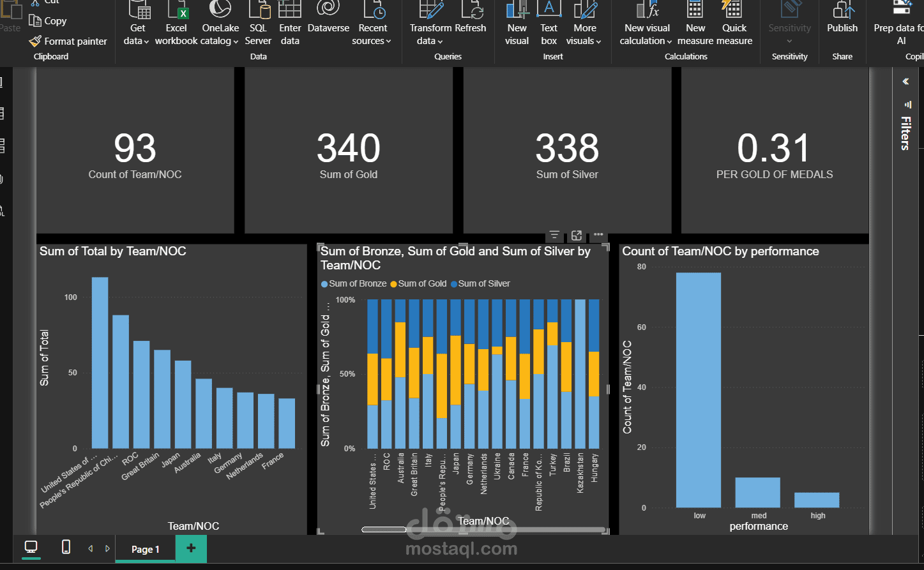The height and width of the screenshot is (570, 924).
Task: Select the Sum of Silver legend entry
Action: [480, 283]
